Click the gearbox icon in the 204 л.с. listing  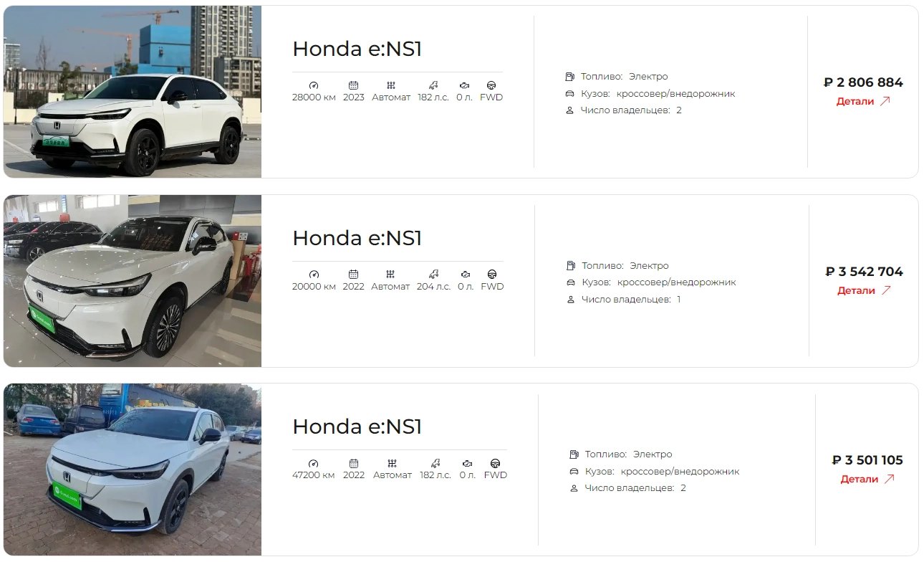[x=390, y=274]
